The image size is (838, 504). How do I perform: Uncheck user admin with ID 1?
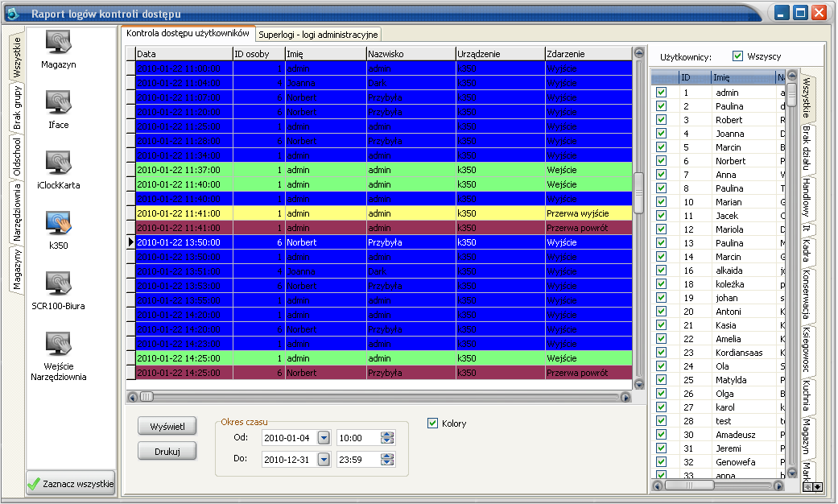661,92
